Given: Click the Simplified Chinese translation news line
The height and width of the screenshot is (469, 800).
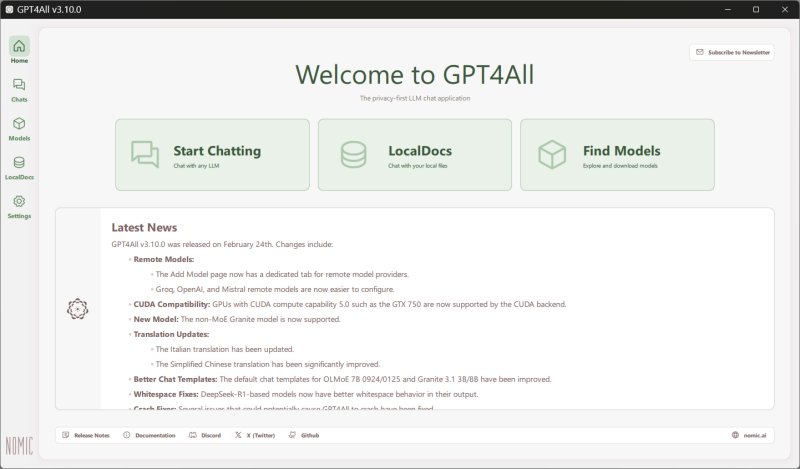Looking at the screenshot, I should pyautogui.click(x=268, y=364).
